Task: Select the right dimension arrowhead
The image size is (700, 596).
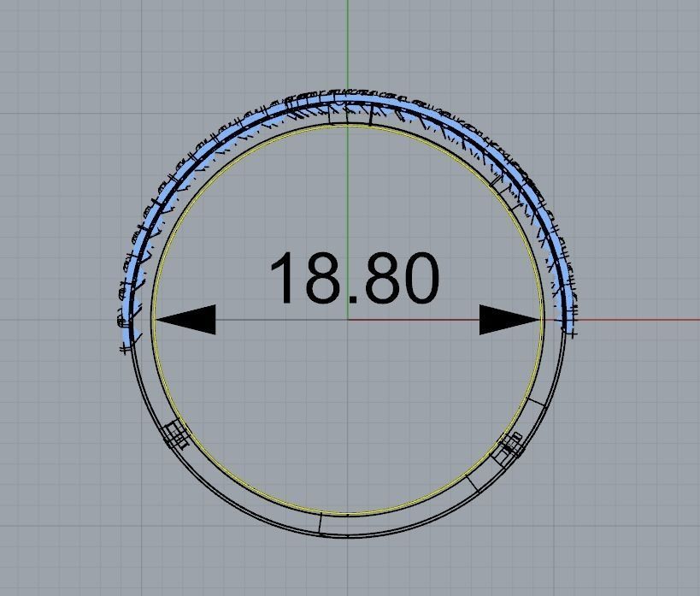Action: [510, 320]
